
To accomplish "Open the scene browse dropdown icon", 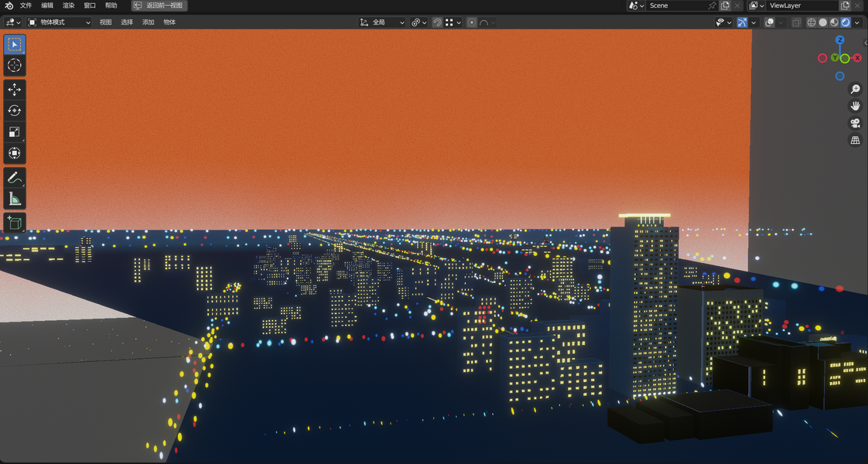I will [636, 5].
